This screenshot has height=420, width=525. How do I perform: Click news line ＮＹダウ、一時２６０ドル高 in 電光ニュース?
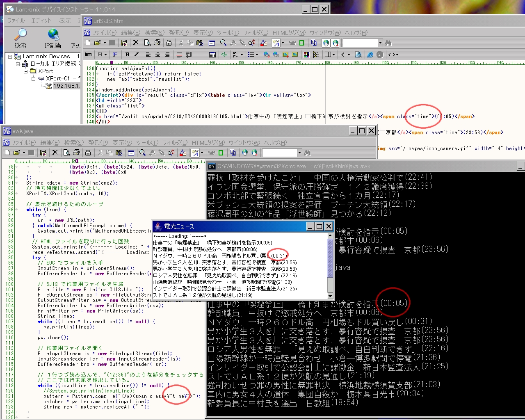[x=220, y=256]
